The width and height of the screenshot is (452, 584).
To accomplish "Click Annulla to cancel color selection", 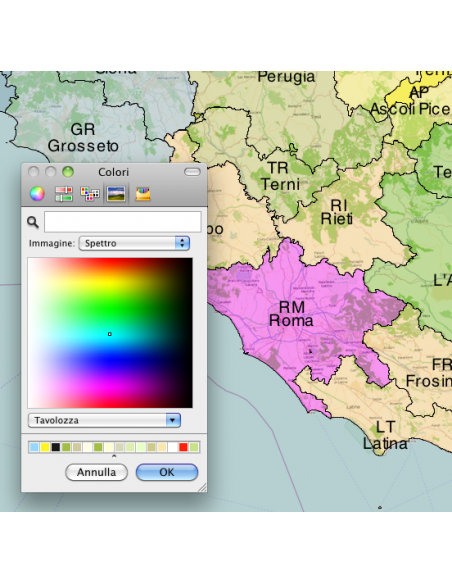I will point(96,472).
